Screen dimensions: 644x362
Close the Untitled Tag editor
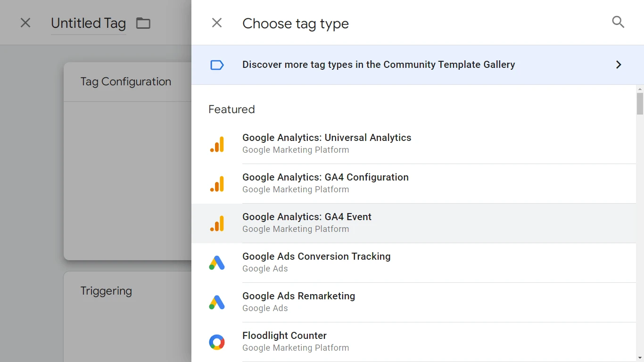pyautogui.click(x=25, y=23)
